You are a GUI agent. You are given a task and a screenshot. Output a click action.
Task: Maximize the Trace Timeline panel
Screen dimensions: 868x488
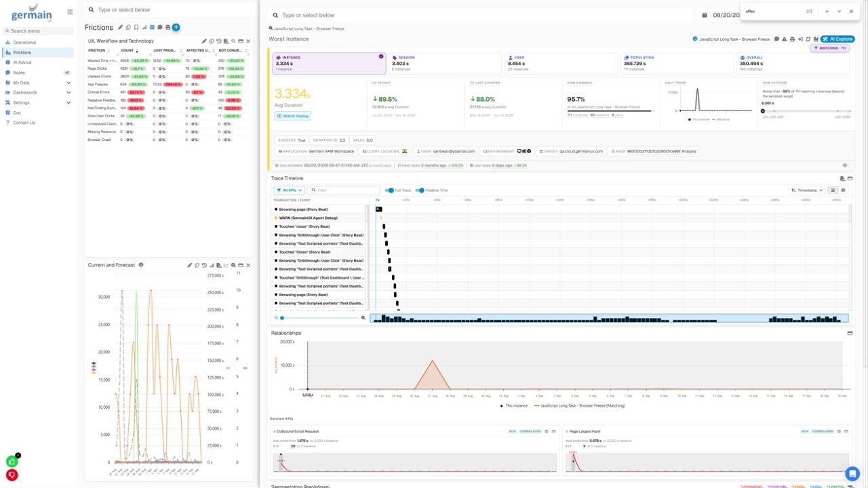(x=850, y=178)
